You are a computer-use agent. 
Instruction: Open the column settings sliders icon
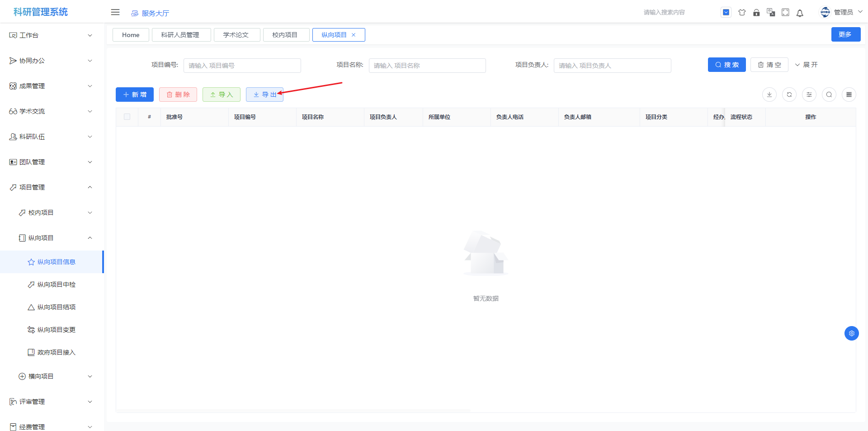(x=809, y=95)
